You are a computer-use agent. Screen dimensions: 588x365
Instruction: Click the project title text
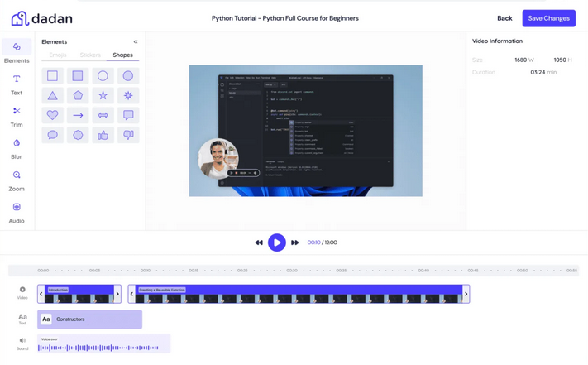285,18
